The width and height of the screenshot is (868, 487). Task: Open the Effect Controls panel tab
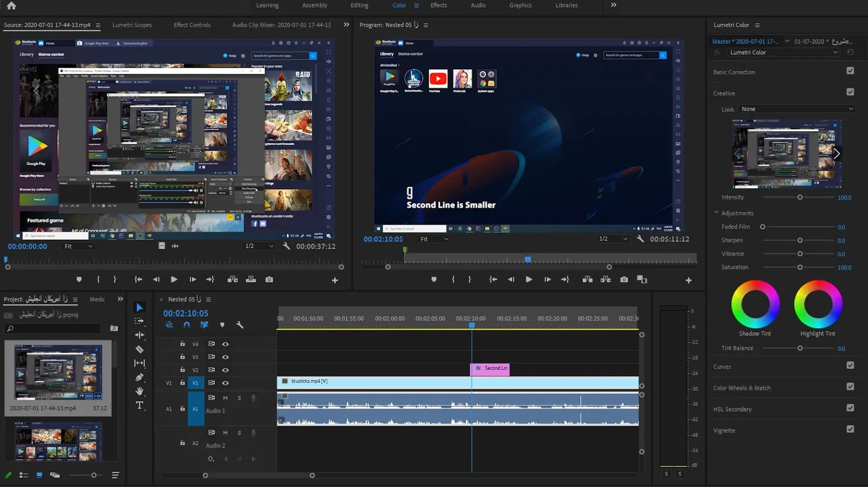click(x=192, y=25)
